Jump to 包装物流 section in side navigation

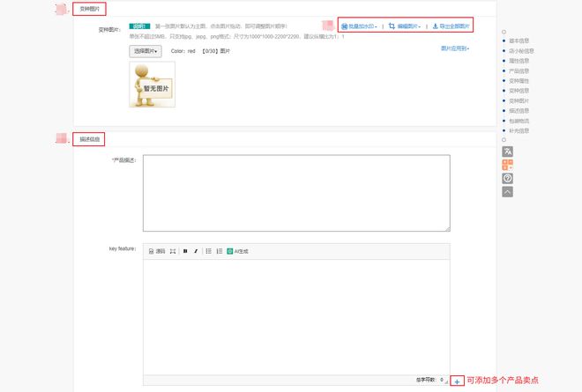click(x=521, y=121)
